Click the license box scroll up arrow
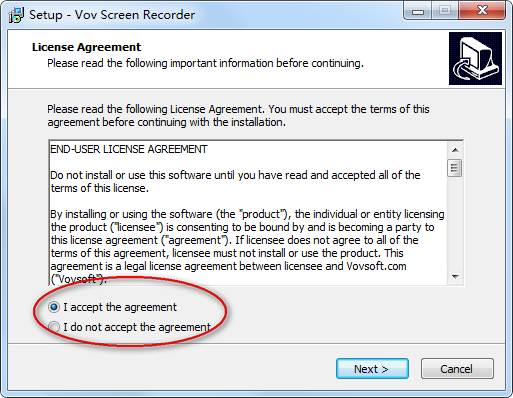 [x=455, y=150]
